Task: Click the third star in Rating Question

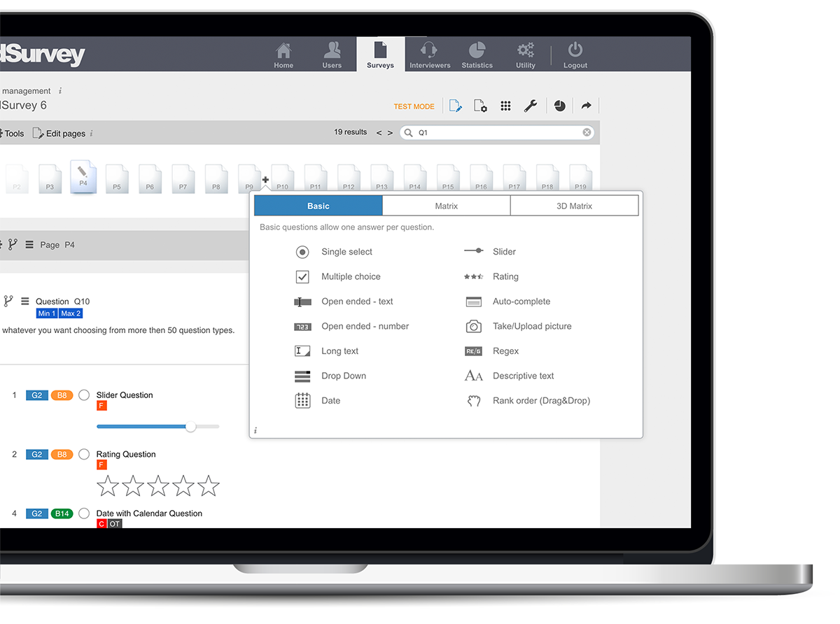Action: (158, 485)
